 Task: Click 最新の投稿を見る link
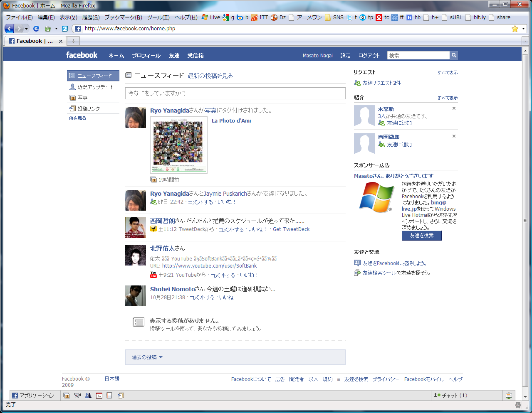(210, 76)
